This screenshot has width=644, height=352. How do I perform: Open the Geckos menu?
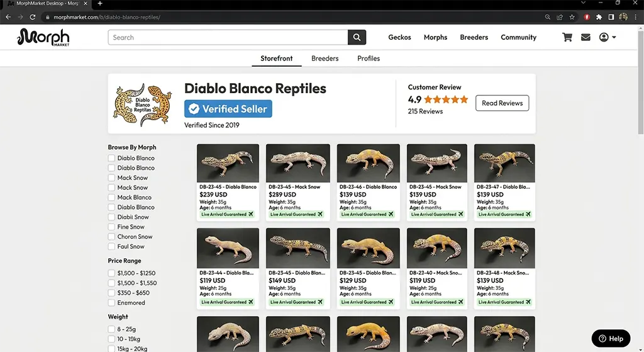[x=399, y=37]
